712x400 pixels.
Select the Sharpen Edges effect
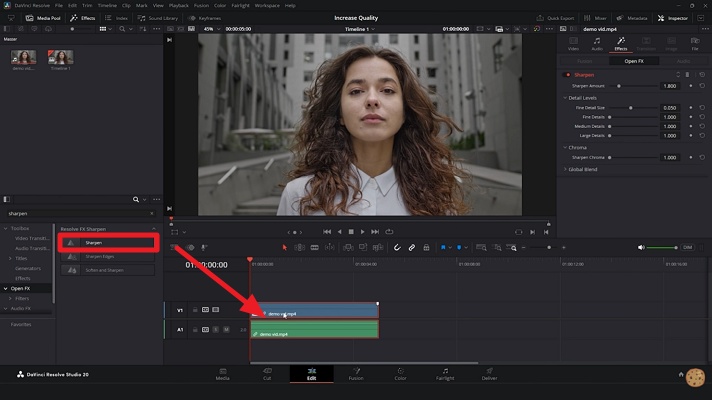[108, 257]
